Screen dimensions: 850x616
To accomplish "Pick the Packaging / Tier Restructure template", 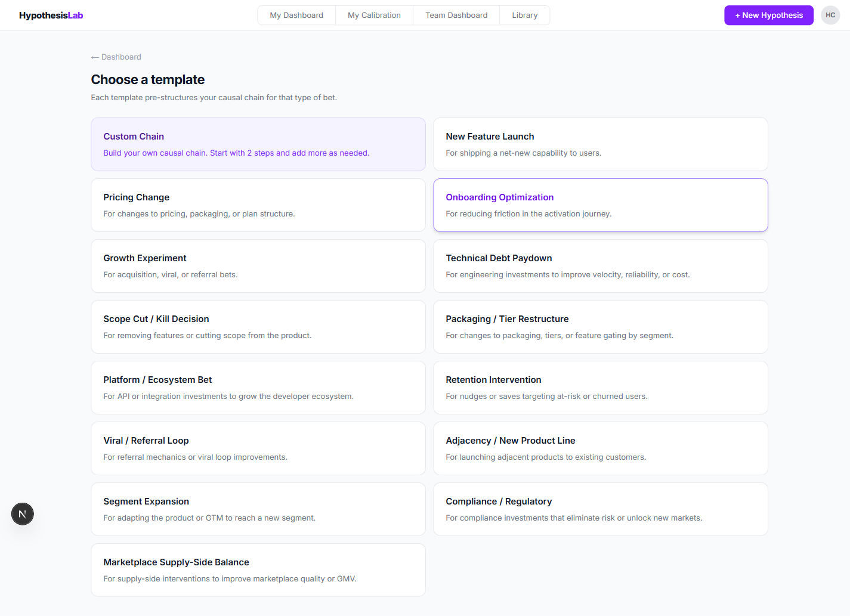I will (601, 327).
